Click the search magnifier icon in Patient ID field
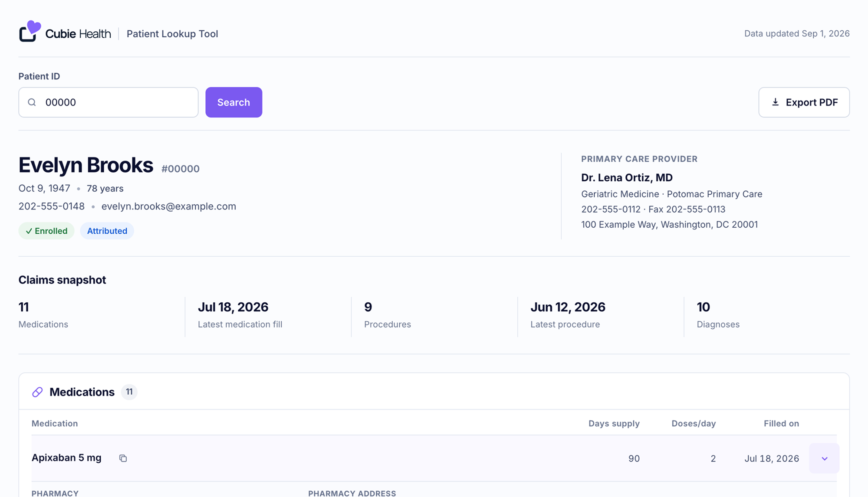The width and height of the screenshot is (868, 497). point(32,102)
